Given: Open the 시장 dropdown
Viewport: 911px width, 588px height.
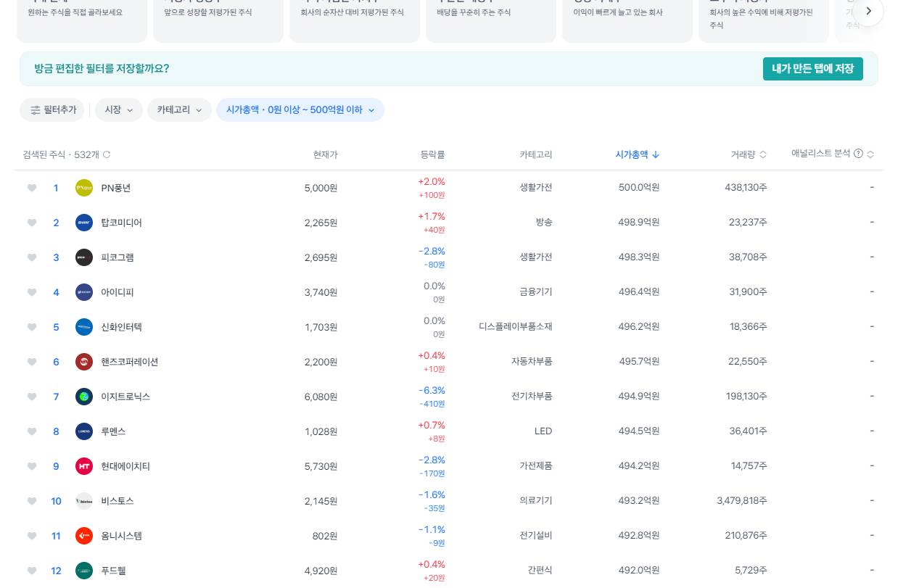Looking at the screenshot, I should 118,110.
